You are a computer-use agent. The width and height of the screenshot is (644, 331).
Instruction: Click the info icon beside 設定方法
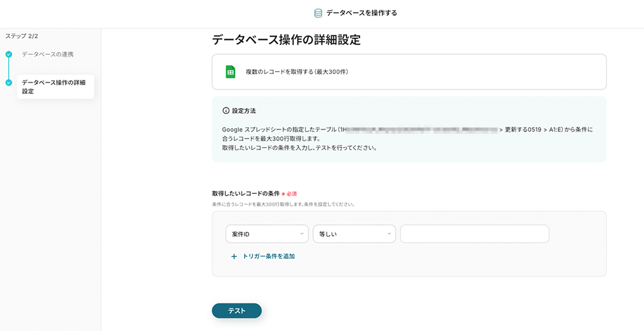coord(225,111)
